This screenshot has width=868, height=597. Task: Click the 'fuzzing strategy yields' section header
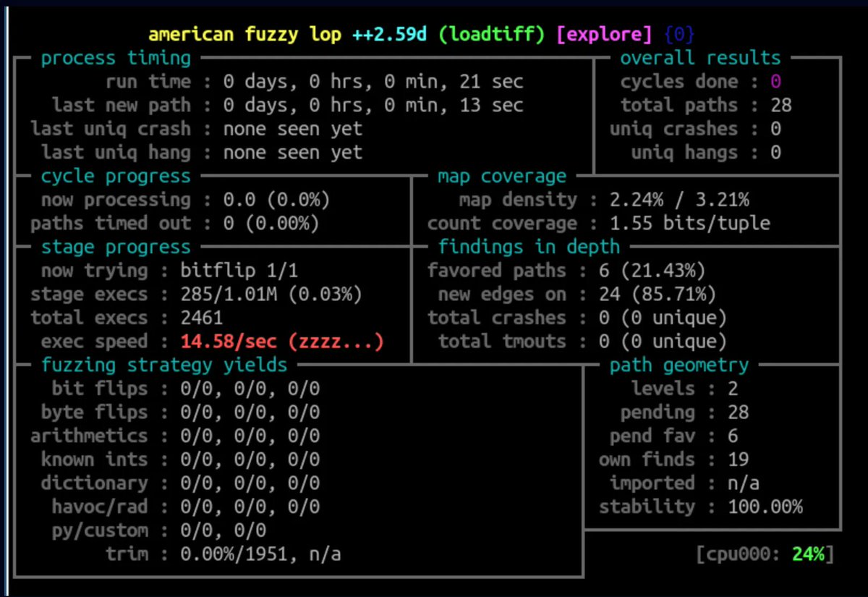pos(164,365)
